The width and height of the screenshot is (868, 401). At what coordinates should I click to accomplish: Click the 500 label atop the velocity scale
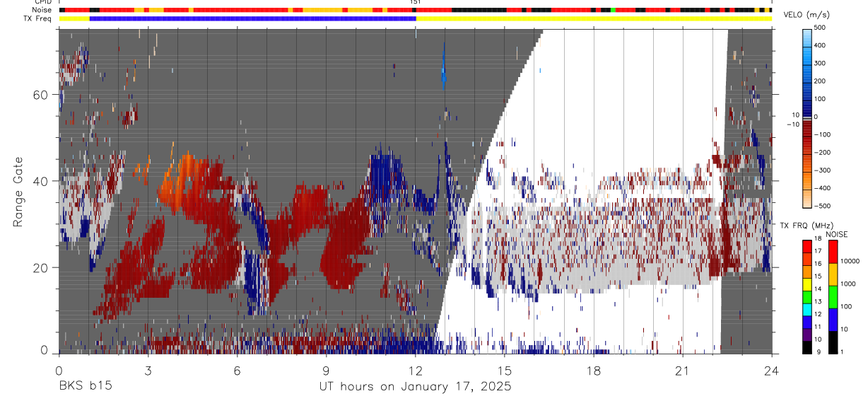click(821, 28)
